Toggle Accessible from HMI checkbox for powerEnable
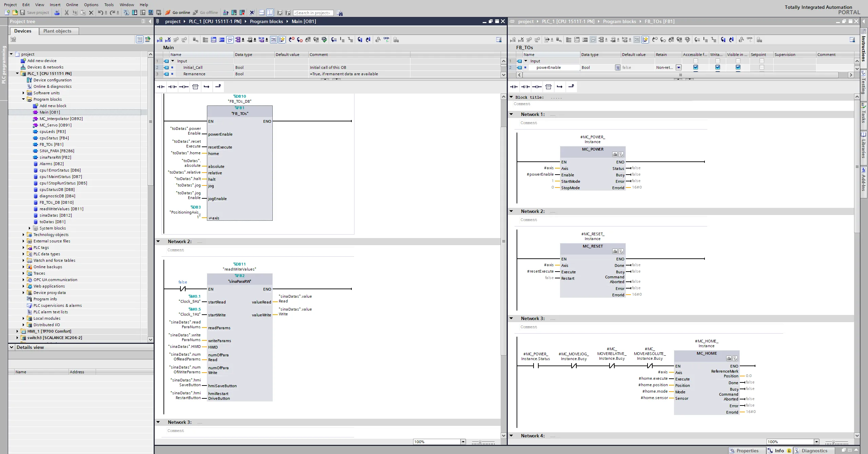This screenshot has height=454, width=868. pyautogui.click(x=696, y=67)
